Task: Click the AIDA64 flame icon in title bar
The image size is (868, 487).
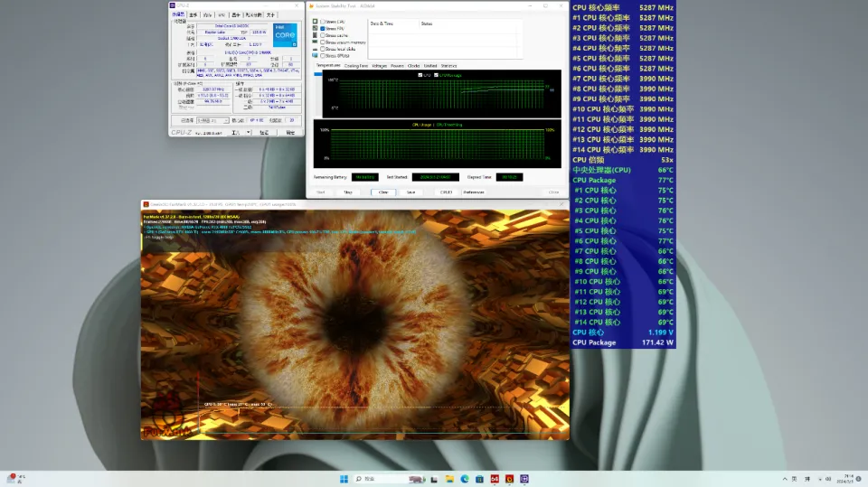Action: (312, 6)
